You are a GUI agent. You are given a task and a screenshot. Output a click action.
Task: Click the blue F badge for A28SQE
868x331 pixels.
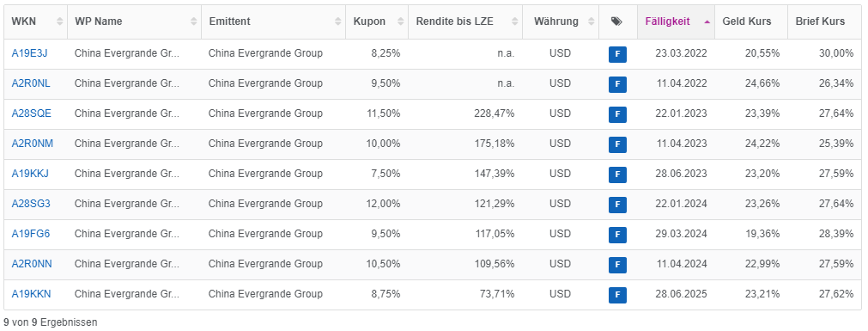[x=617, y=114]
